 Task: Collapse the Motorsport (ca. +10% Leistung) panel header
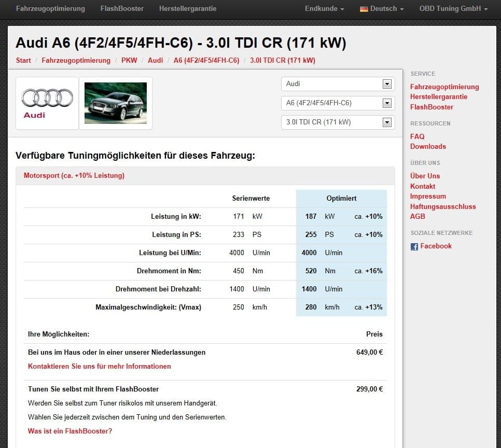coord(74,176)
